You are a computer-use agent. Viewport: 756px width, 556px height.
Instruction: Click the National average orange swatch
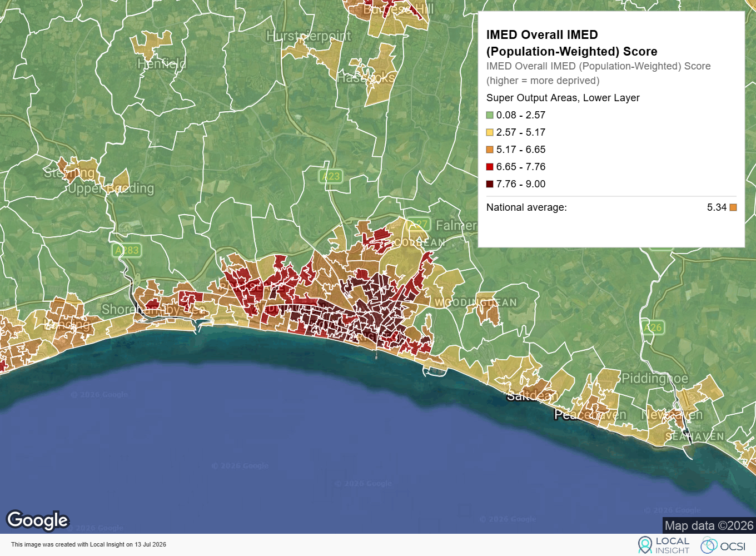[x=733, y=207]
